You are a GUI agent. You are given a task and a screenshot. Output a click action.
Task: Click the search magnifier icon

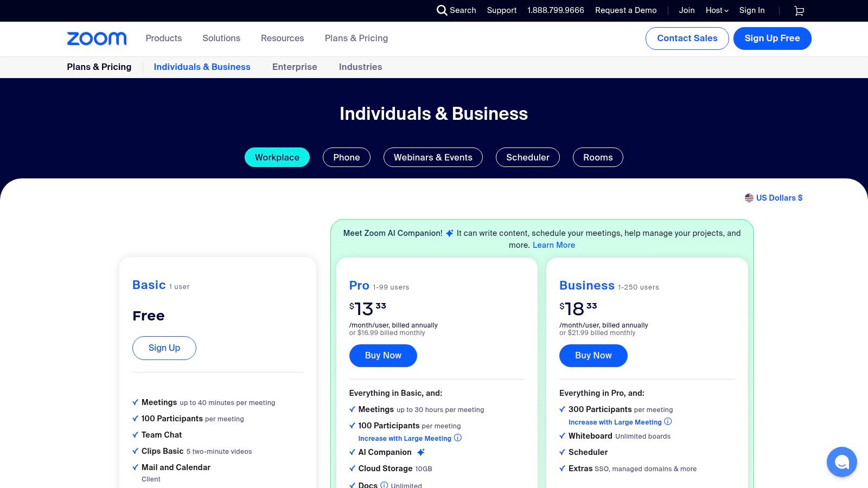[x=442, y=10]
